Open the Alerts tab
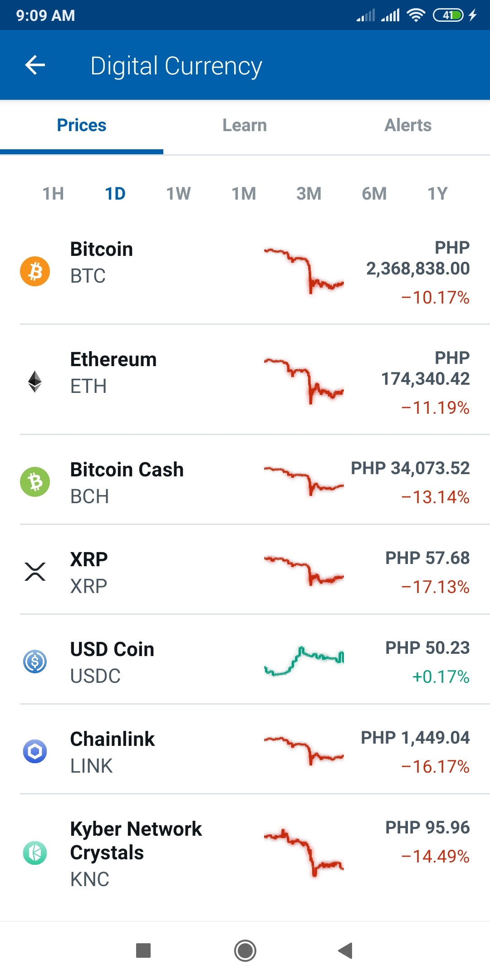The width and height of the screenshot is (490, 980). [x=408, y=125]
